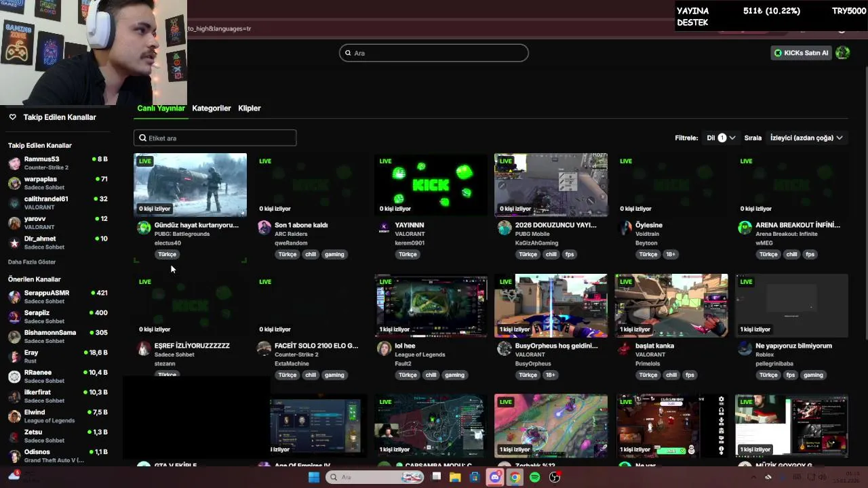Viewport: 868px width, 488px height.
Task: Click the Türkçe tag under YAYINNN stream
Action: coord(408,254)
